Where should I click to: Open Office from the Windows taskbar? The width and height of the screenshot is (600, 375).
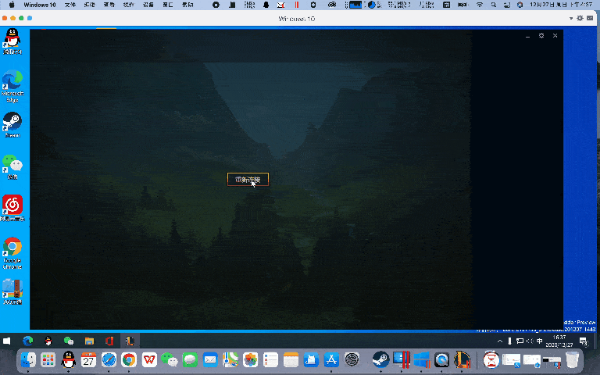(x=109, y=341)
